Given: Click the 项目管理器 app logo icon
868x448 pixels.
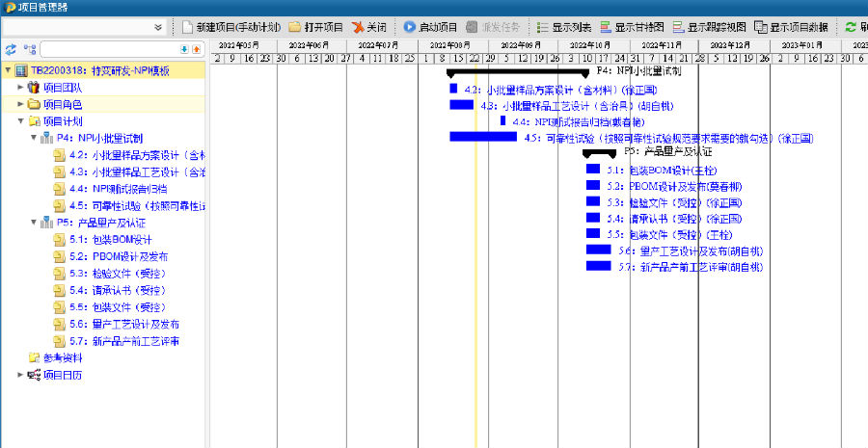Looking at the screenshot, I should [10, 7].
